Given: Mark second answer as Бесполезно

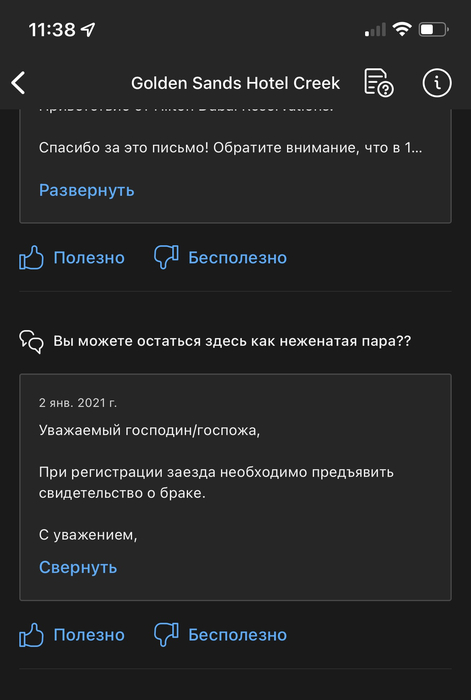Looking at the screenshot, I should [x=238, y=635].
